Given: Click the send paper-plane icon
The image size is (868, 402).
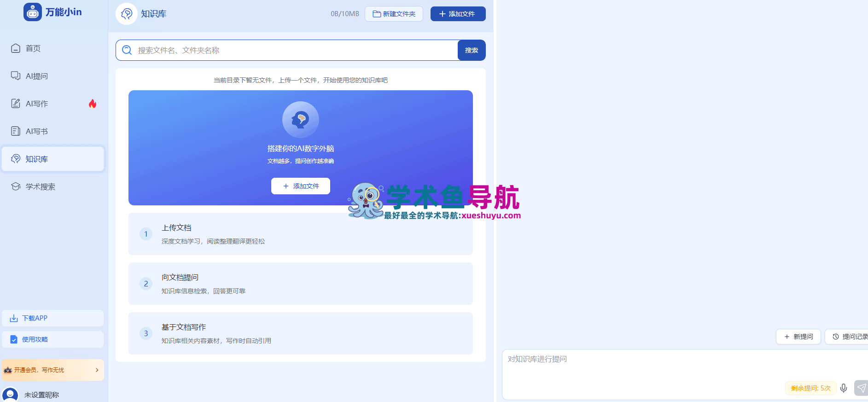Looking at the screenshot, I should [861, 388].
